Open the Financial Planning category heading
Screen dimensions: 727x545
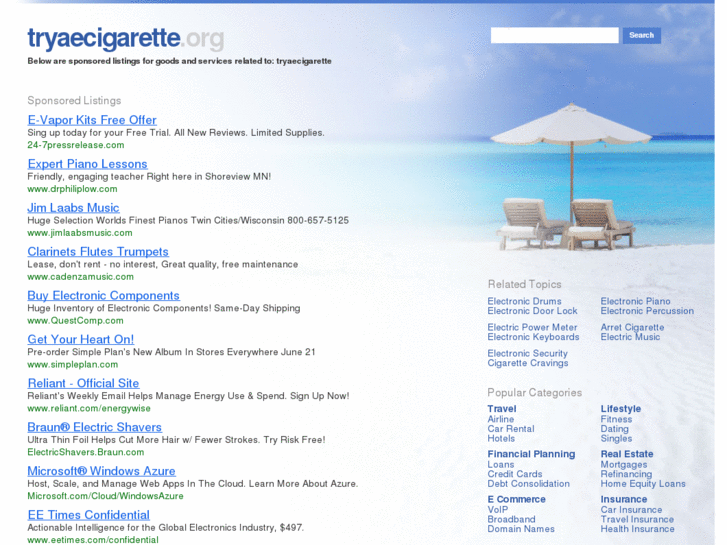pos(531,455)
